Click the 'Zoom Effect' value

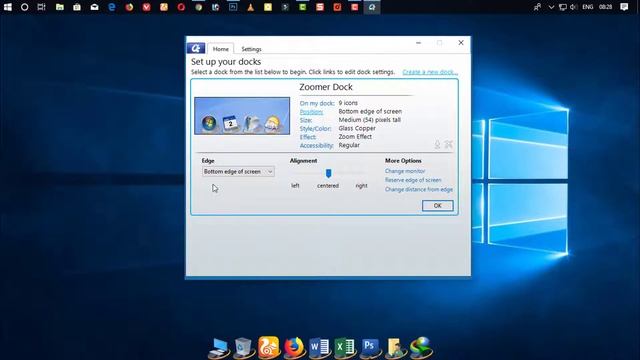click(x=355, y=137)
